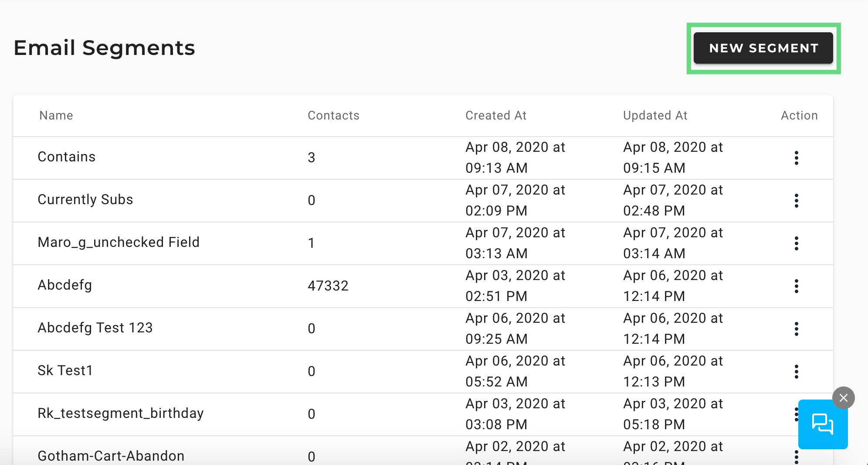Image resolution: width=868 pixels, height=465 pixels.
Task: Sort by the Name column header
Action: (x=56, y=116)
